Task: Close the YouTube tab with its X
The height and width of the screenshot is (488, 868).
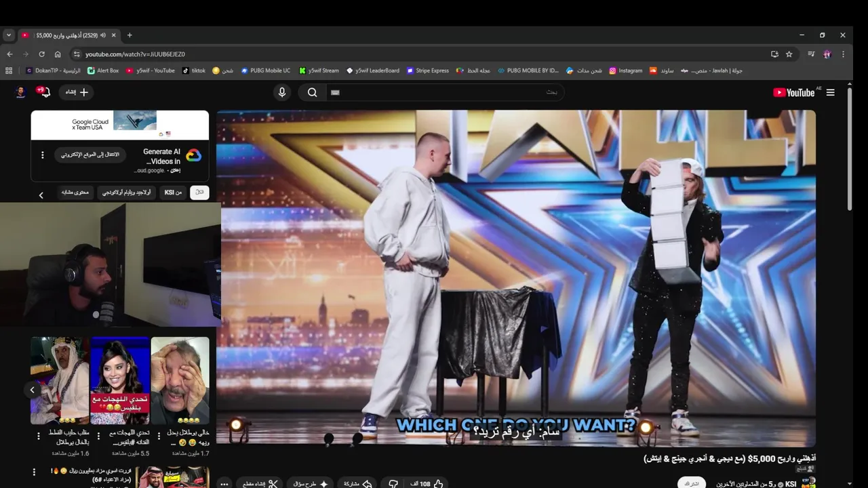Action: pos(114,35)
